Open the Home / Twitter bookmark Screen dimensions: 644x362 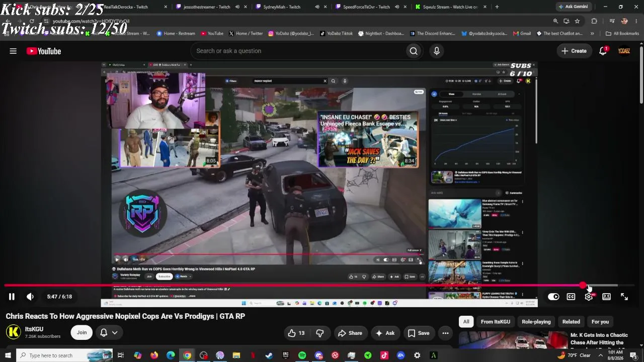(246, 34)
